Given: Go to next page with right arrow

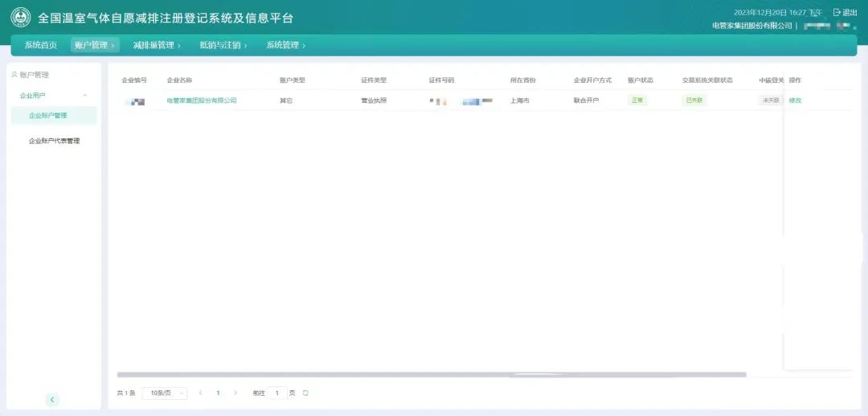Looking at the screenshot, I should coord(235,393).
